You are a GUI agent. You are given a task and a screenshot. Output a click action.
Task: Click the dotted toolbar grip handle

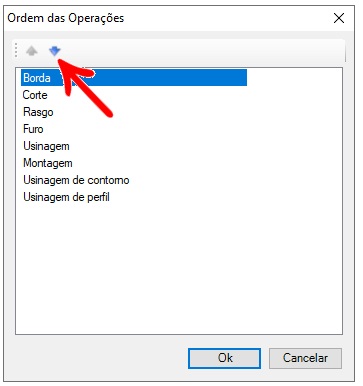(x=16, y=51)
